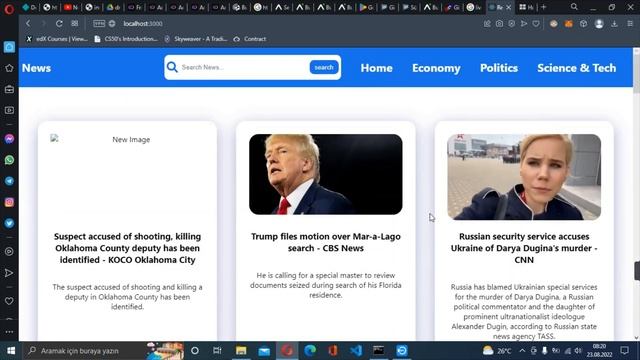The image size is (640, 360).
Task: Open Task View on the taskbar
Action: click(217, 351)
